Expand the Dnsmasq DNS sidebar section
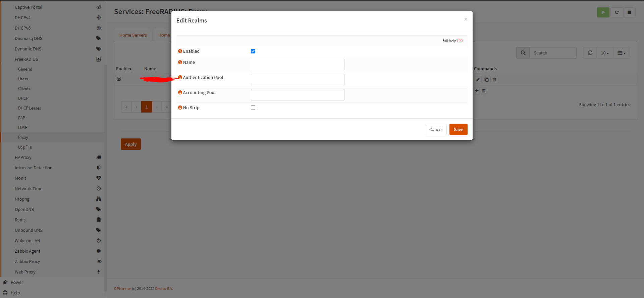The width and height of the screenshot is (644, 298). [x=29, y=38]
